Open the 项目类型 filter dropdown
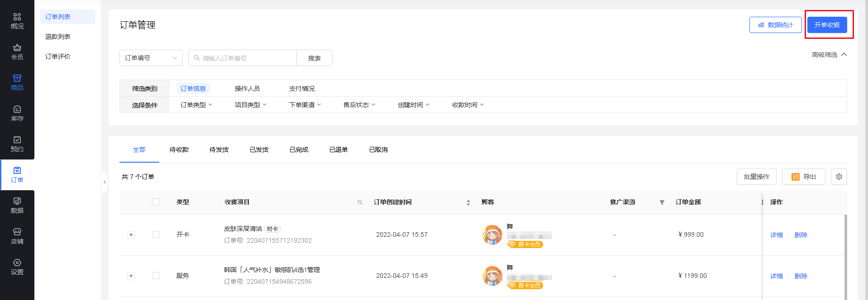 pos(251,105)
